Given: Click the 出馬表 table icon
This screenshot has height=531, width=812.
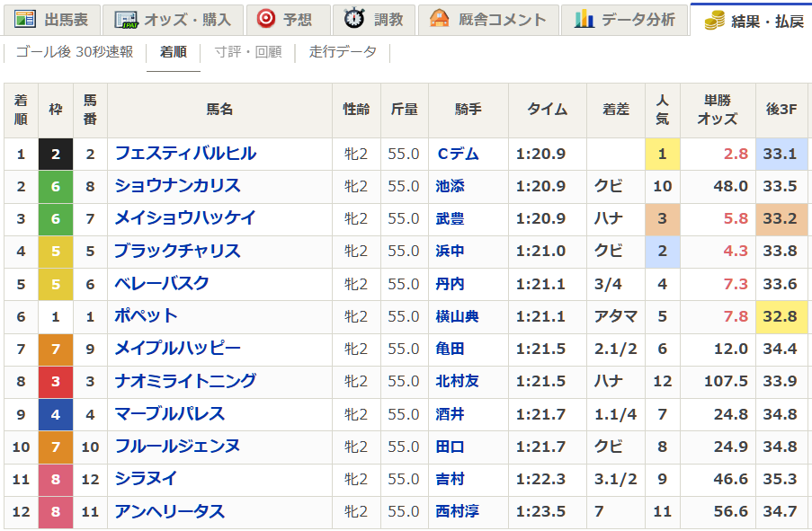Looking at the screenshot, I should pyautogui.click(x=25, y=19).
